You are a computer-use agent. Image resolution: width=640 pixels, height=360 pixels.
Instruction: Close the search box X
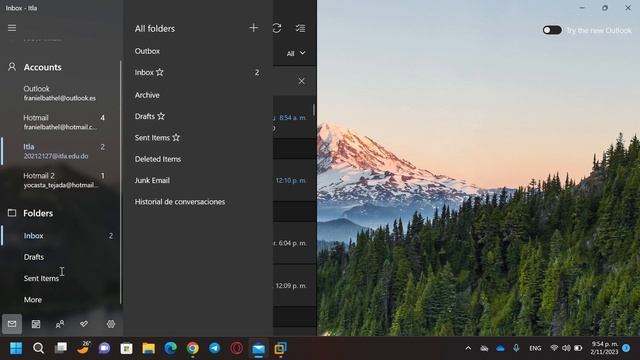(301, 81)
